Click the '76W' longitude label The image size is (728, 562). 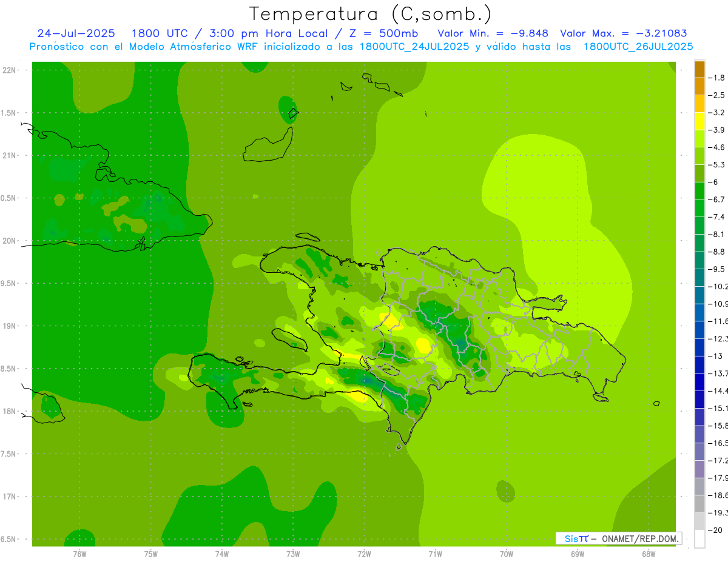(79, 554)
